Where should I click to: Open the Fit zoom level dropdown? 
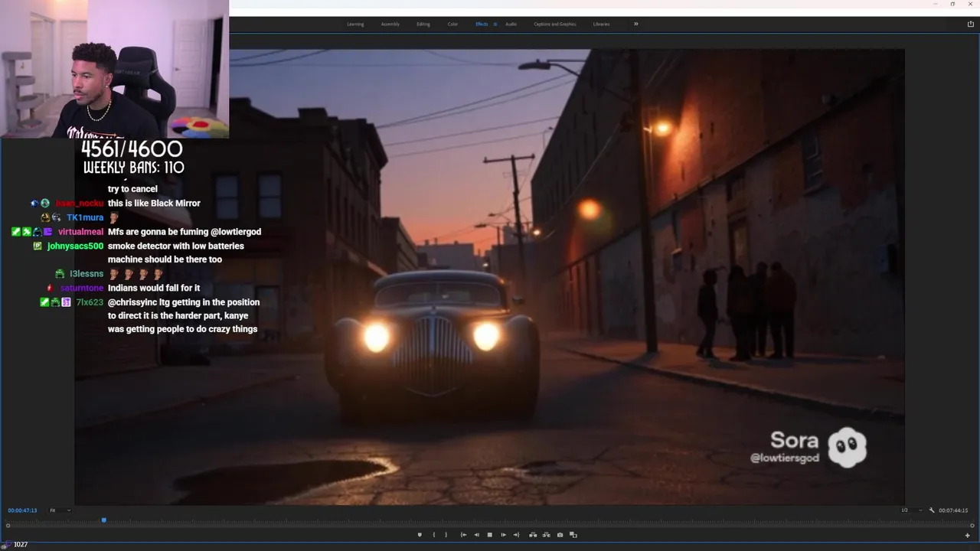coord(60,510)
